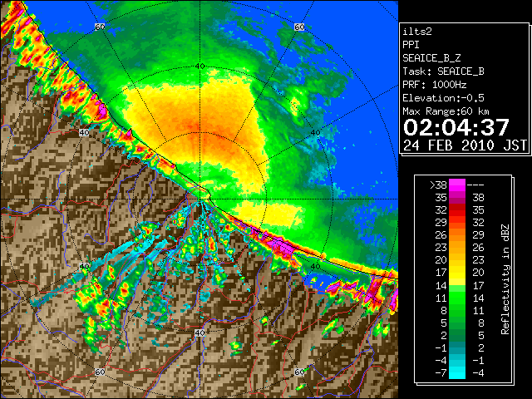The image size is (532, 399).
Task: Click the "60" ring label northwest of radar
Action: [100, 27]
